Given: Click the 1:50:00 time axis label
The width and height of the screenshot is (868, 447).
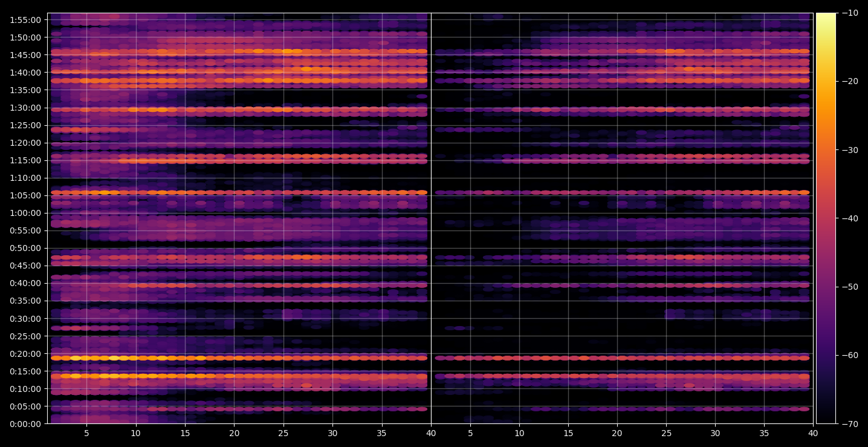Looking at the screenshot, I should coord(25,38).
